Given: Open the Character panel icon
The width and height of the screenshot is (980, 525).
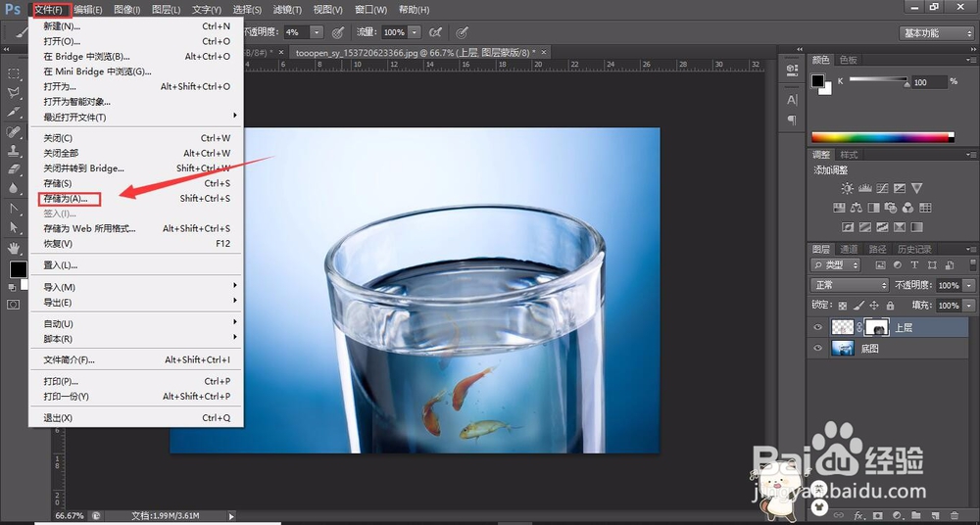Looking at the screenshot, I should click(792, 100).
